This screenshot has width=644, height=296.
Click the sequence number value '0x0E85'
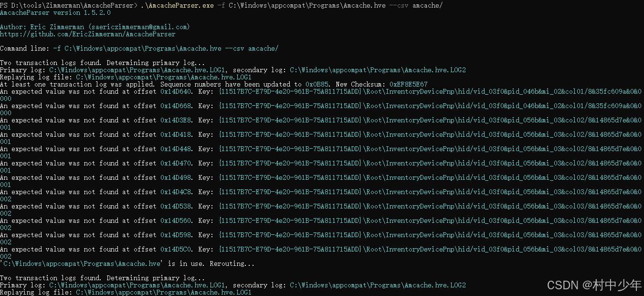[x=317, y=85]
